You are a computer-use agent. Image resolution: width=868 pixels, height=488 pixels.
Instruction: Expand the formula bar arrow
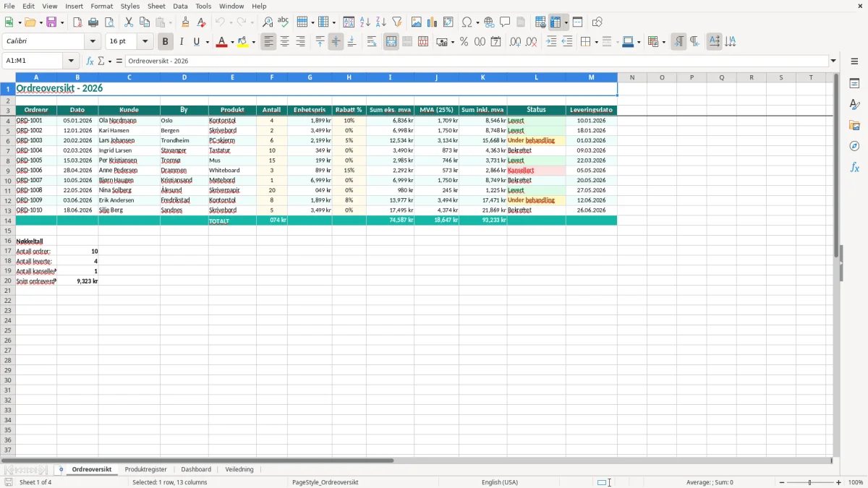[x=833, y=61]
